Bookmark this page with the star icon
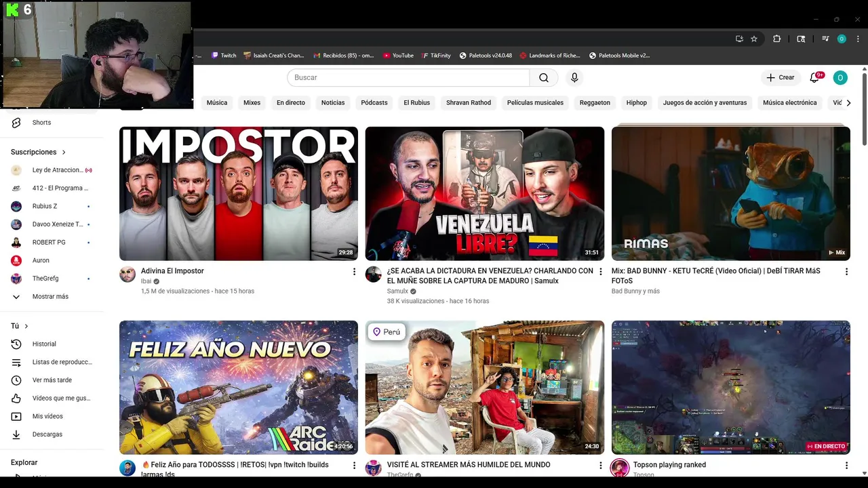Screen dimensions: 868x488 click(x=754, y=39)
